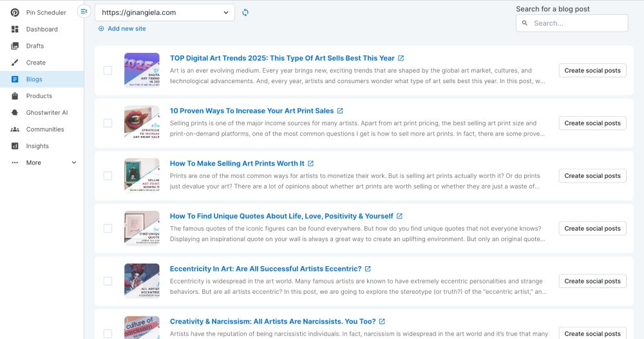Click the Pinterest Pin Scheduler icon
Screen dimensions: 644x339
pos(15,12)
